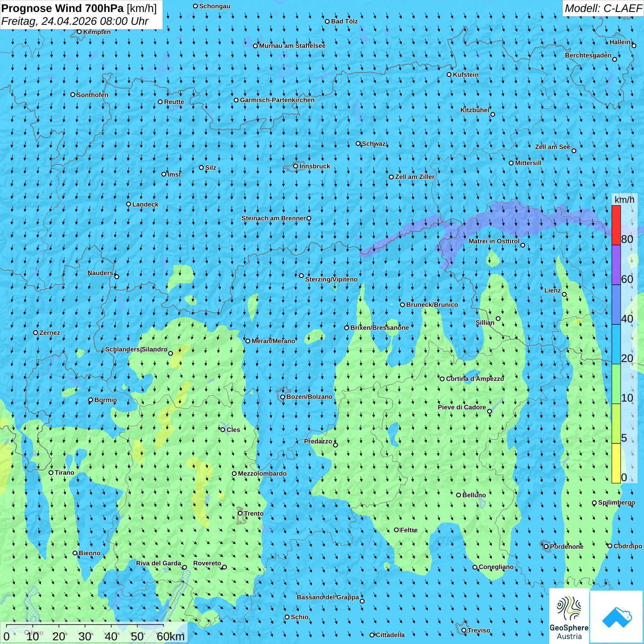Viewport: 644px width, 644px height.
Task: Click the GeoSphere Austria logo
Action: (569, 616)
